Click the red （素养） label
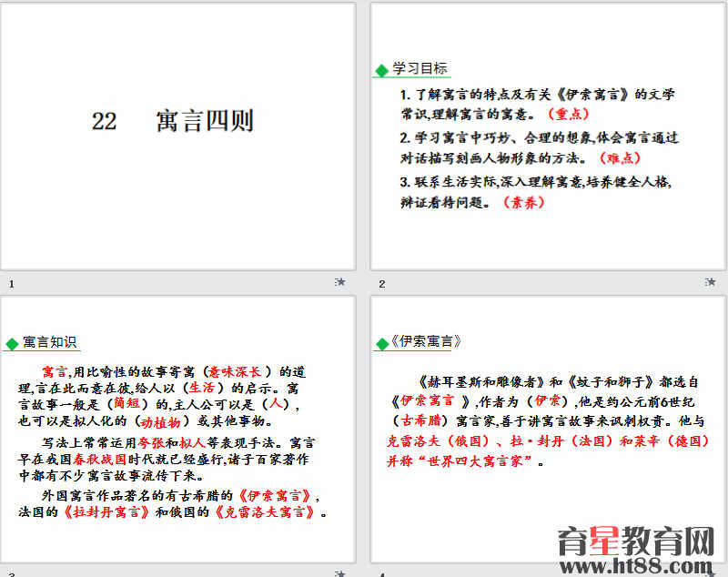The width and height of the screenshot is (728, 577). pos(523,202)
